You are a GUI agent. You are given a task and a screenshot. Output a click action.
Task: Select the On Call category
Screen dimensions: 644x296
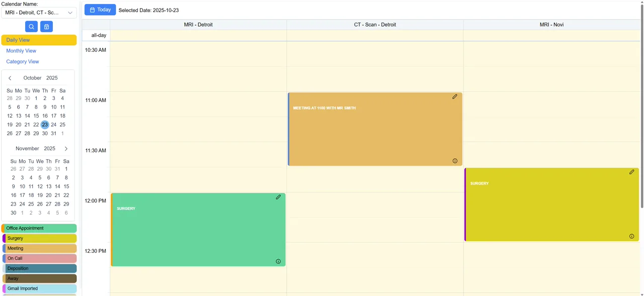[39, 258]
